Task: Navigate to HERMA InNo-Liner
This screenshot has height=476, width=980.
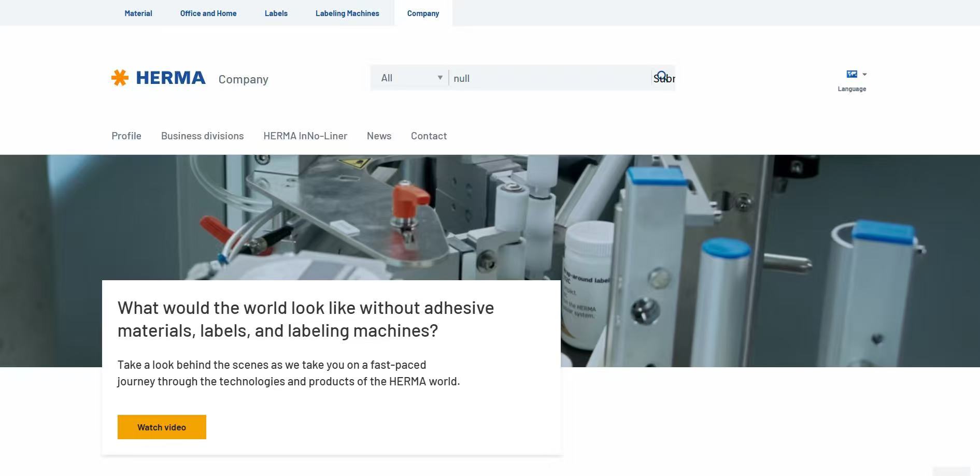Action: (305, 136)
